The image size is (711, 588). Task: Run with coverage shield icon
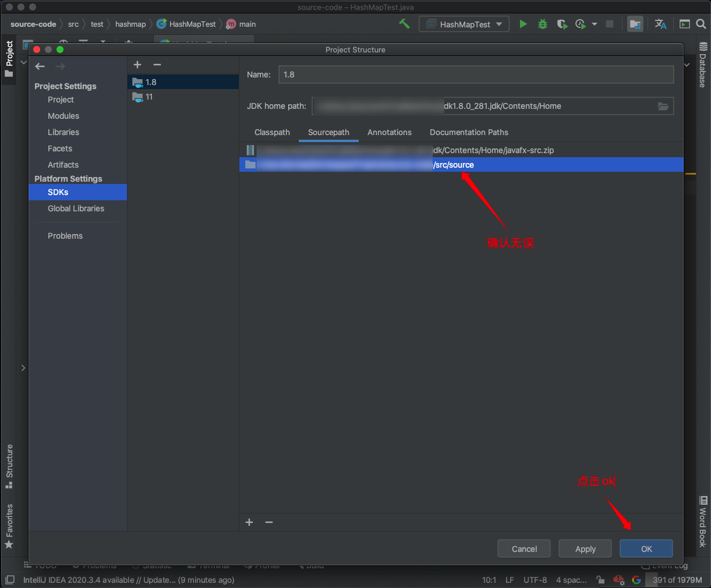tap(561, 24)
